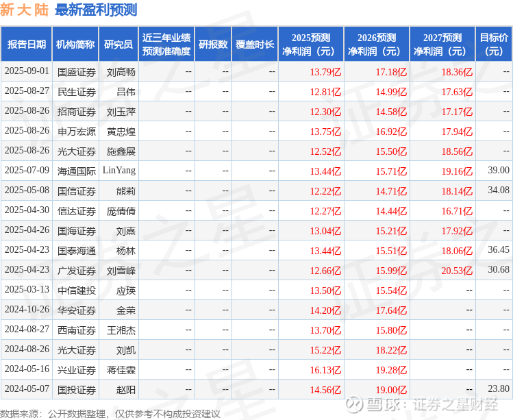Image resolution: width=513 pixels, height=420 pixels.
Task: Click analyst name 杨林
Action: [125, 251]
